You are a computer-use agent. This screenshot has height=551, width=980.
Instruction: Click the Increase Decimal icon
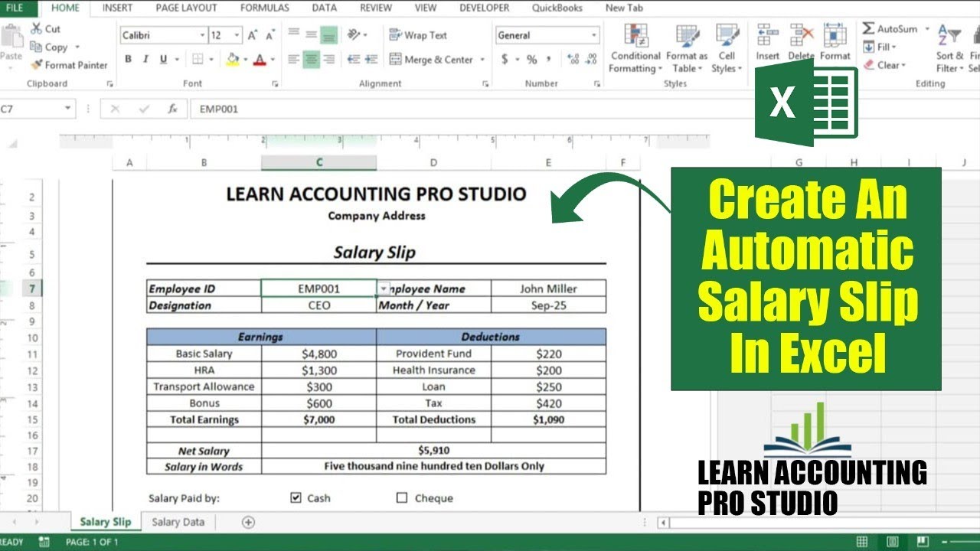[x=573, y=60]
